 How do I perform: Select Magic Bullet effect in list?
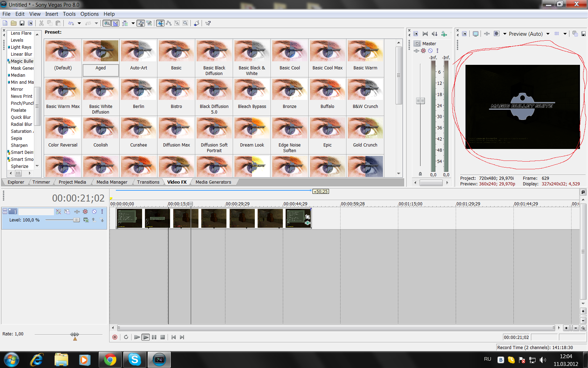click(22, 61)
